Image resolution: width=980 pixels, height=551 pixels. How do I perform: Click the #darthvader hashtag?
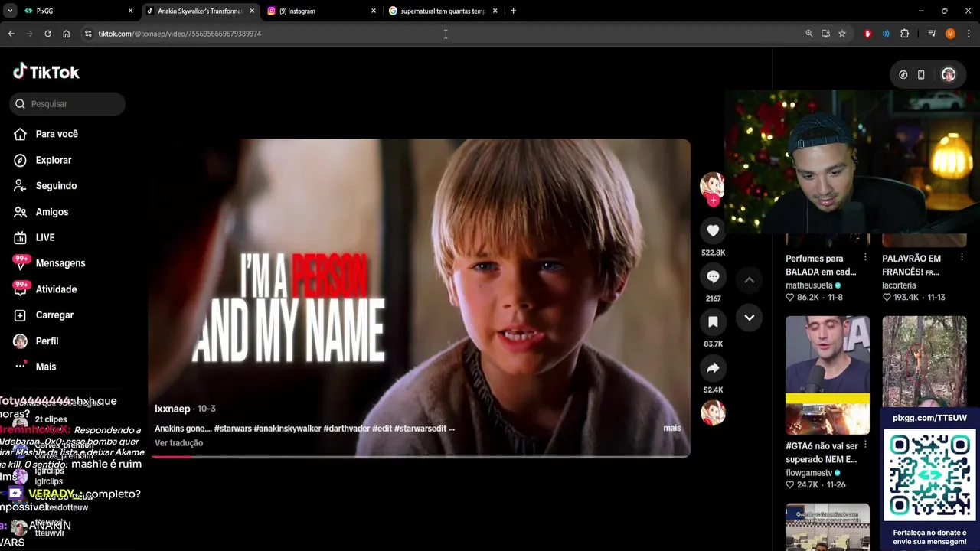coord(346,429)
